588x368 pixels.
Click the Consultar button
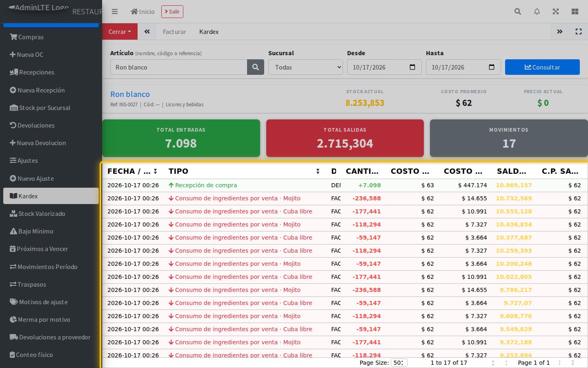point(542,67)
